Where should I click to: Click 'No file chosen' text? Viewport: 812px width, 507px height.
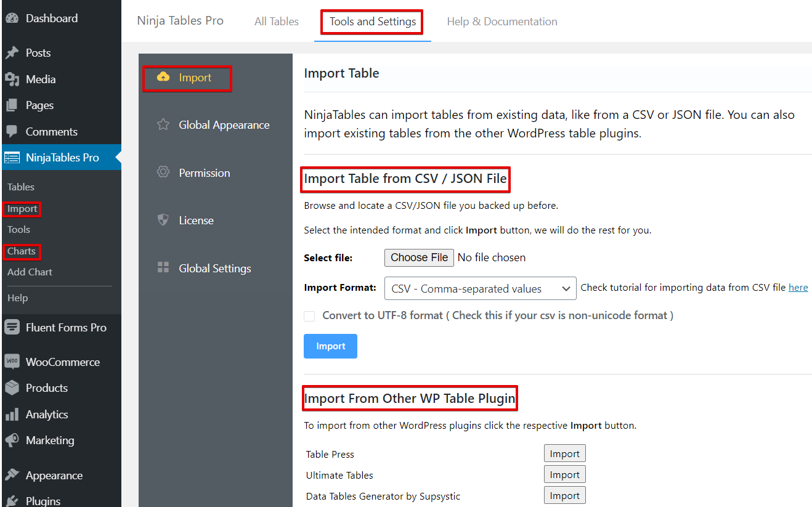click(x=492, y=258)
